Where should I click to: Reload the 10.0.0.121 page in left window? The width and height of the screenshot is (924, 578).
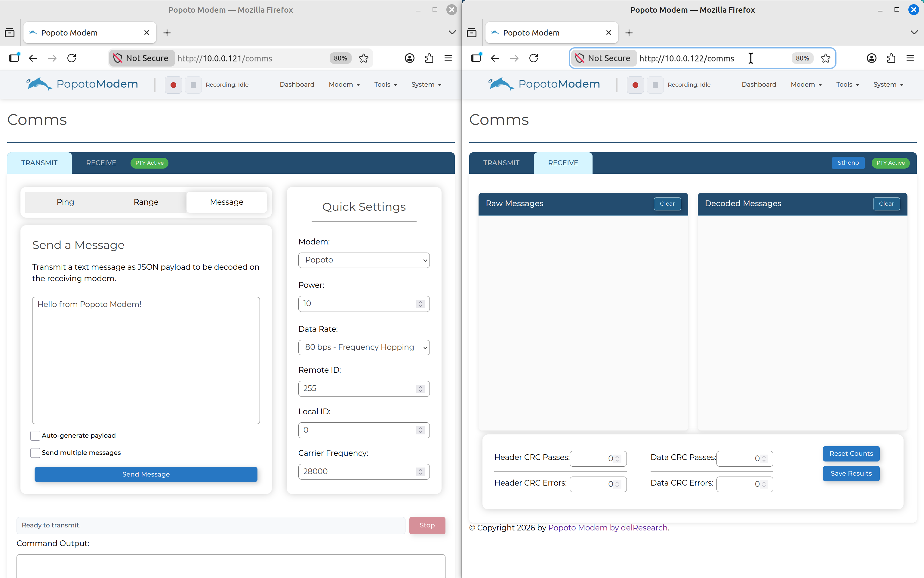(72, 58)
